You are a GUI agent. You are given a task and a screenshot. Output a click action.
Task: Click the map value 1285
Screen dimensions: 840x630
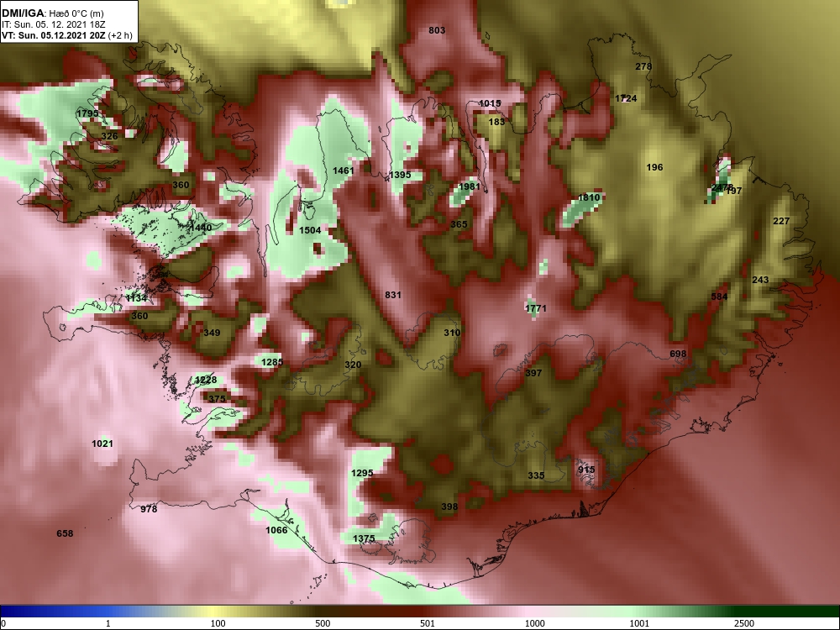click(x=272, y=362)
